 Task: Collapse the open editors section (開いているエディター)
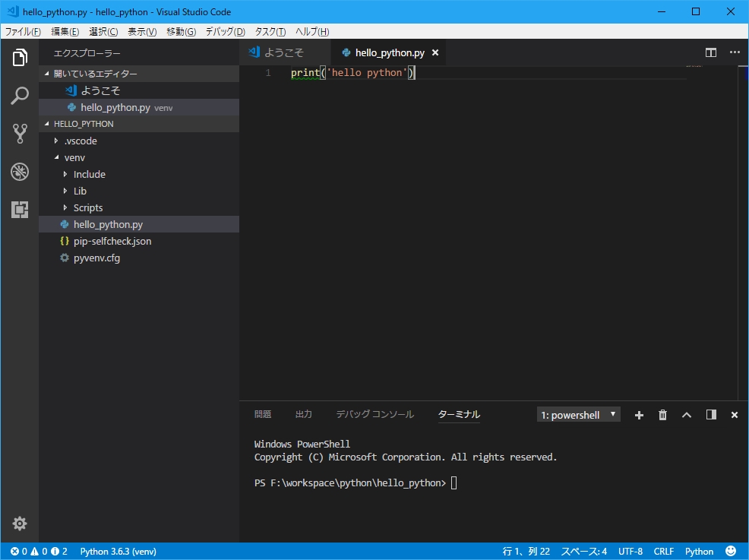tap(139, 74)
